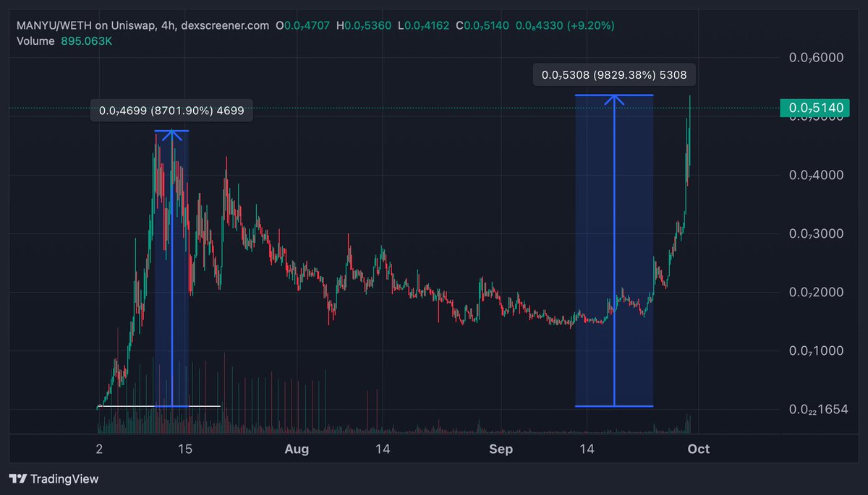Click the 0.0₂₂1654 price axis label
Screen dimensions: 868x495
coord(817,410)
